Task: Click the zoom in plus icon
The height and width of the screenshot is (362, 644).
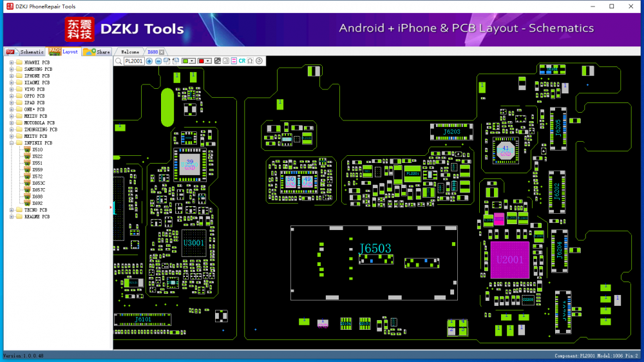Action: coord(149,61)
